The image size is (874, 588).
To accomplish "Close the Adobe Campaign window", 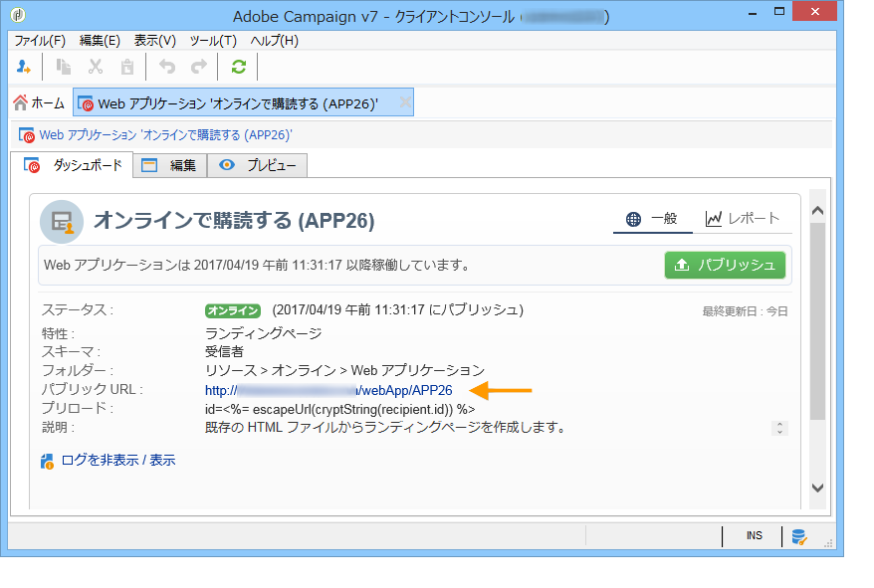I will coord(815,12).
